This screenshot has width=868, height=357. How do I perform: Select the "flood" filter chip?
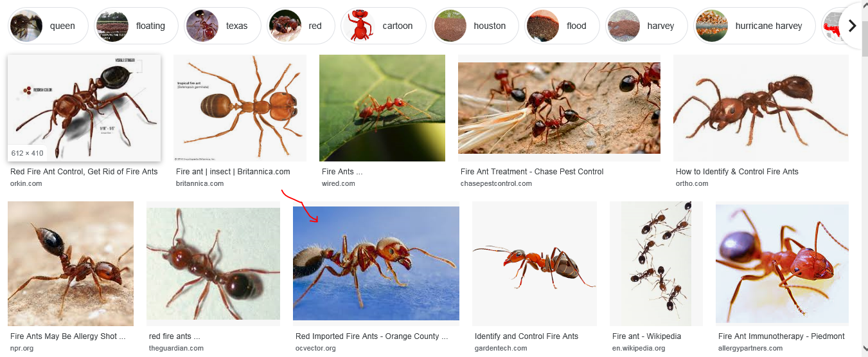point(562,26)
